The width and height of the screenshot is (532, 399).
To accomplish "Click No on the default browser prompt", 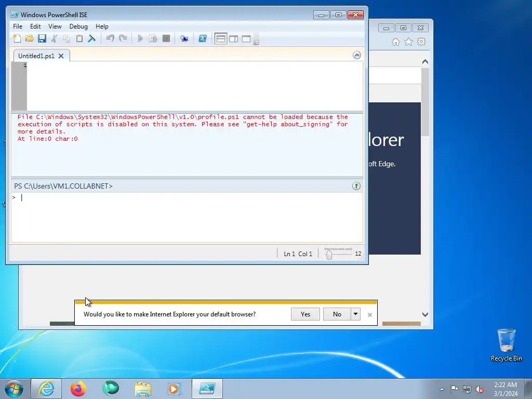I will 337,314.
